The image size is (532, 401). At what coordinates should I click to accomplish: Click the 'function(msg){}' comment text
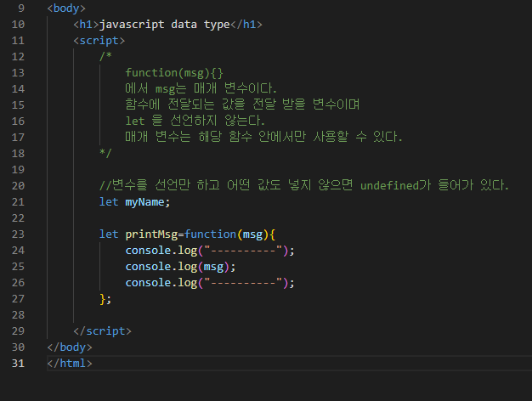[x=174, y=73]
